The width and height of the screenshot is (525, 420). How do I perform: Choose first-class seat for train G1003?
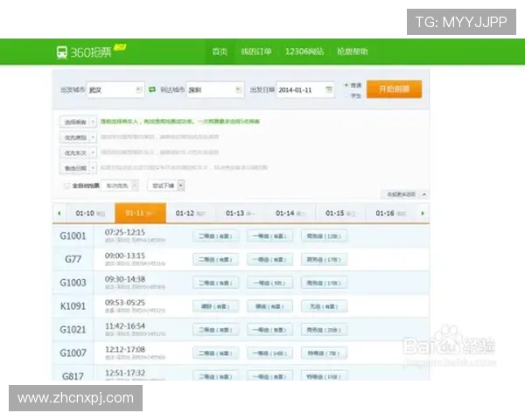tap(269, 283)
